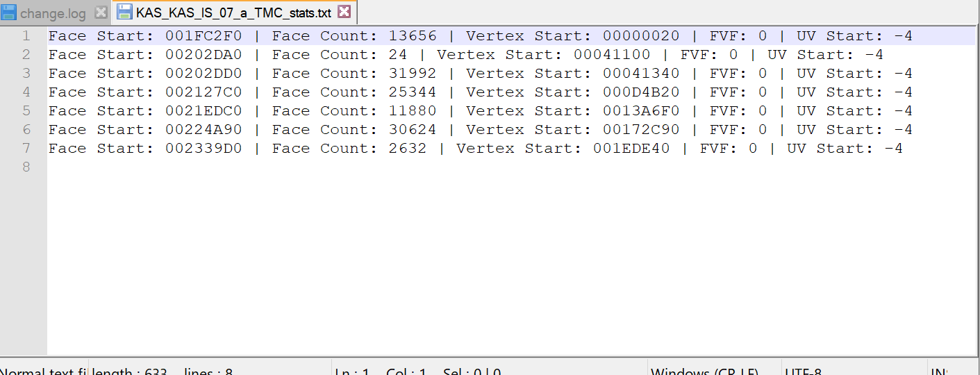Click the Vertex Start value 000D4B20
The height and width of the screenshot is (375, 980).
click(x=641, y=92)
